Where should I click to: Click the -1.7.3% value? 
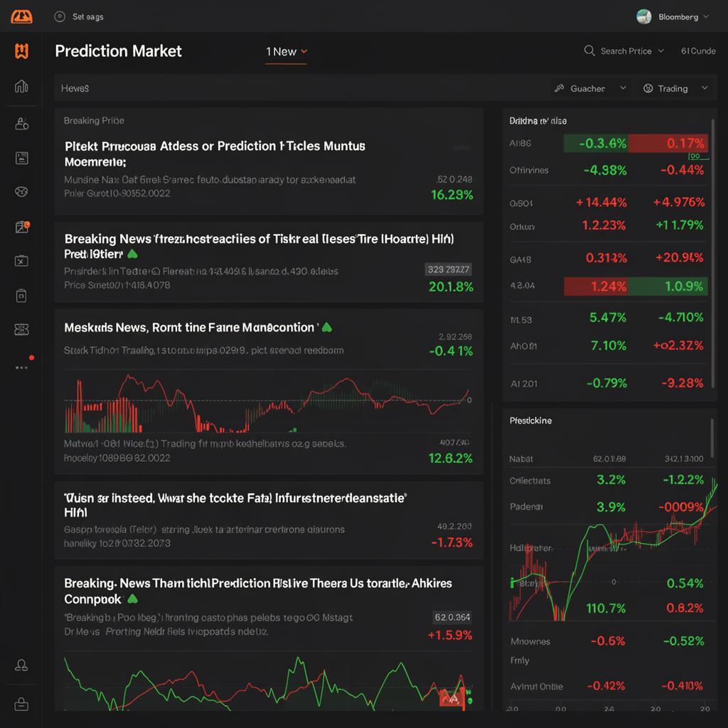[451, 542]
